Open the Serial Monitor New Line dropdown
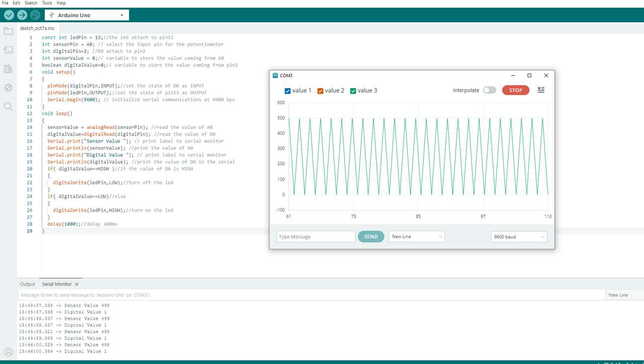The height and width of the screenshot is (364, 644). pos(625,295)
